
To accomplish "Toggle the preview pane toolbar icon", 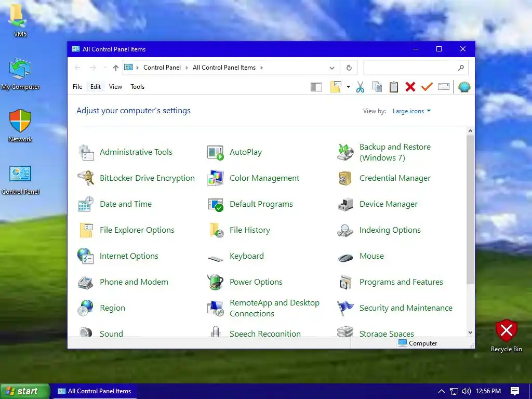I will 316,87.
